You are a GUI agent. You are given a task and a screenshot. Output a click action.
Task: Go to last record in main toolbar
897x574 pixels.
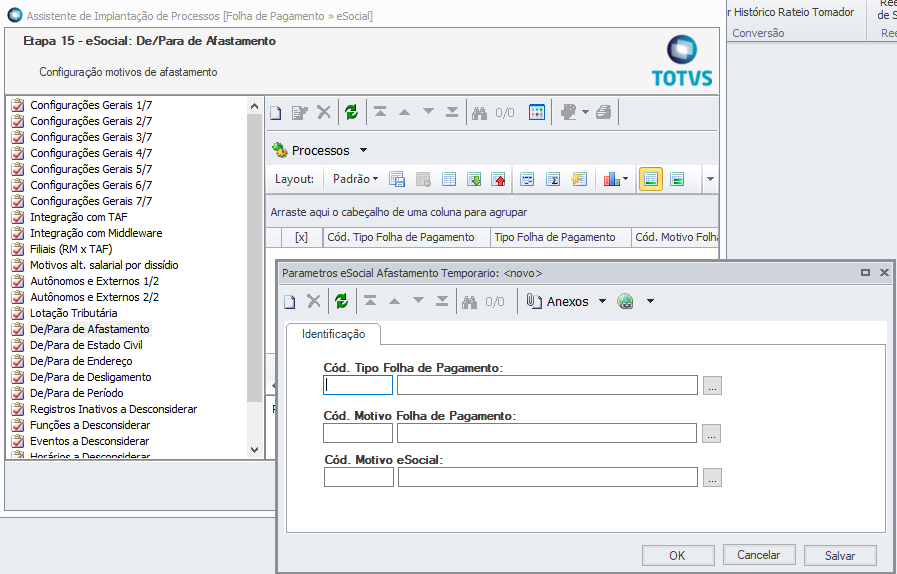452,112
